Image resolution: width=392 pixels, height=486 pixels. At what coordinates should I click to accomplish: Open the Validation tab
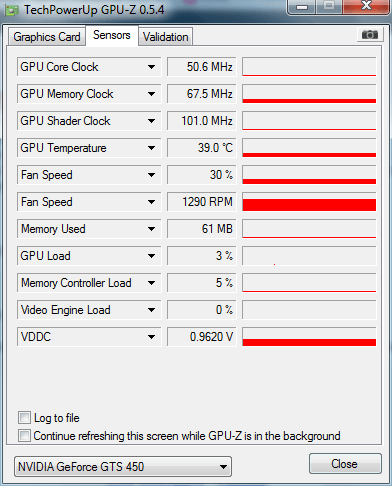tap(165, 37)
